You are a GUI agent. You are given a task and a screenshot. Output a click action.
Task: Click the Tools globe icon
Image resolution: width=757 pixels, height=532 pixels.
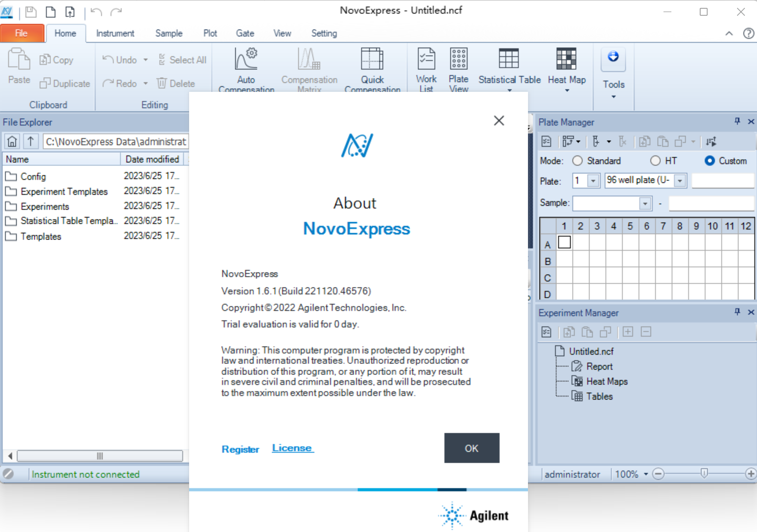[613, 59]
